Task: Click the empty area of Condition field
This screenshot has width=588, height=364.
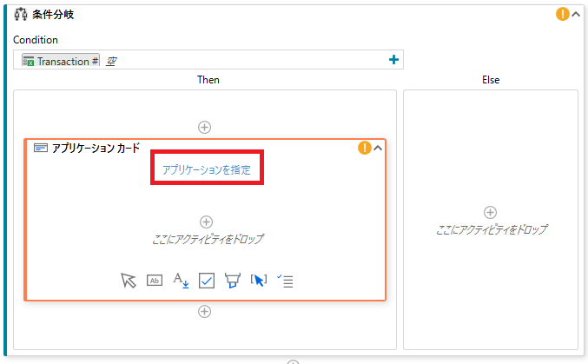Action: coord(252,61)
